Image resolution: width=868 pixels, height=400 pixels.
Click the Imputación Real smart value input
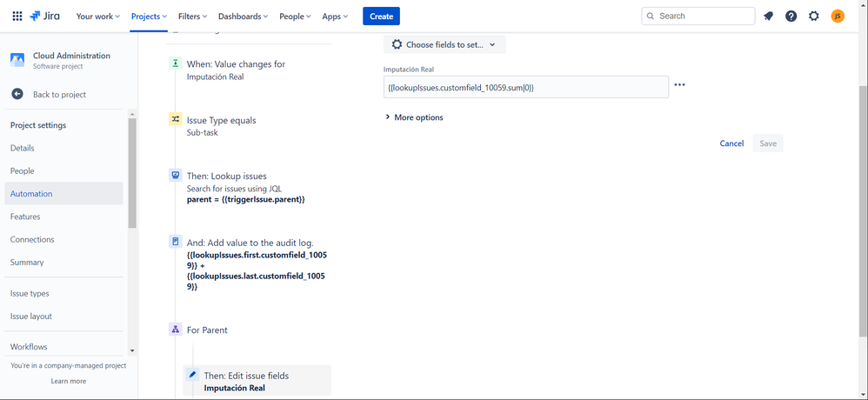[x=526, y=87]
